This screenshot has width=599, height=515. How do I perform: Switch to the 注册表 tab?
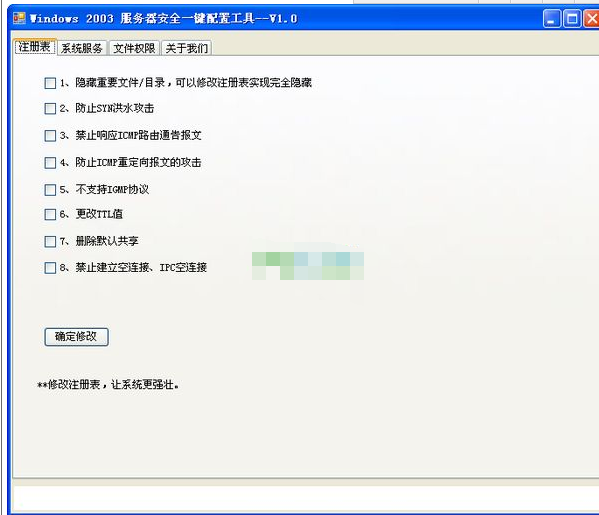click(x=34, y=47)
